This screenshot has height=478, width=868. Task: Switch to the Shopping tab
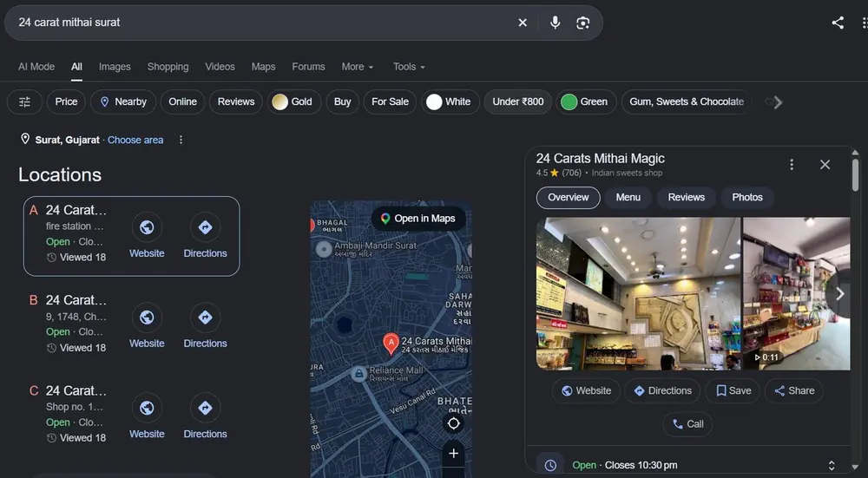click(x=168, y=67)
